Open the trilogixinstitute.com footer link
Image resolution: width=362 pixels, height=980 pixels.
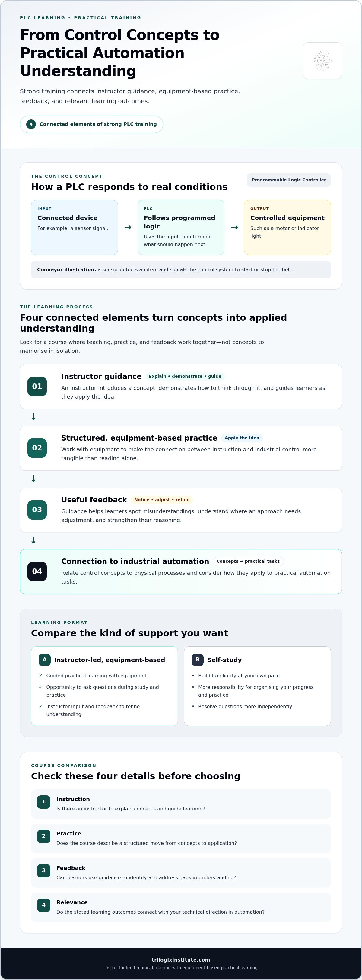181,959
